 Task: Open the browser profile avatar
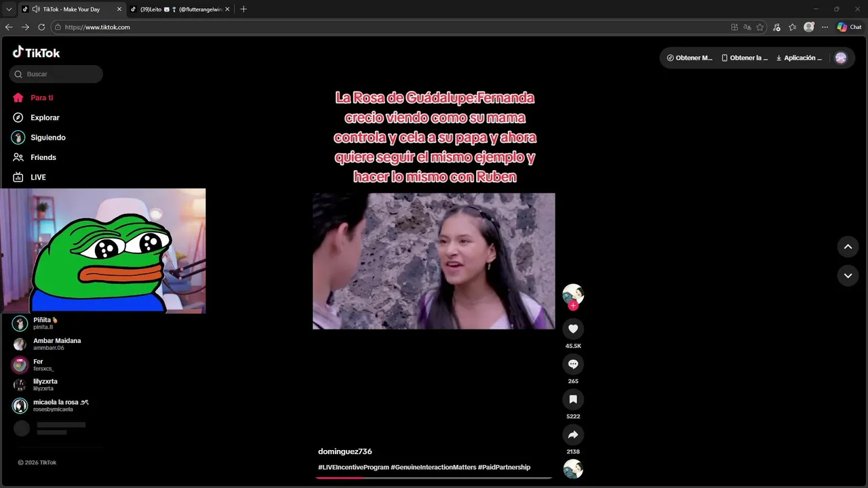click(809, 27)
